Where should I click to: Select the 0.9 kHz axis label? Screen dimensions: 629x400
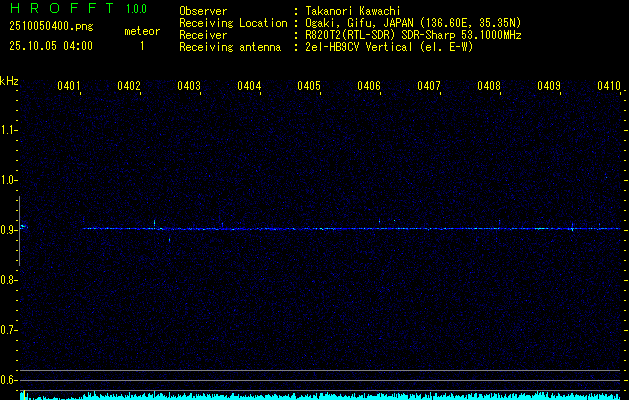pos(9,229)
